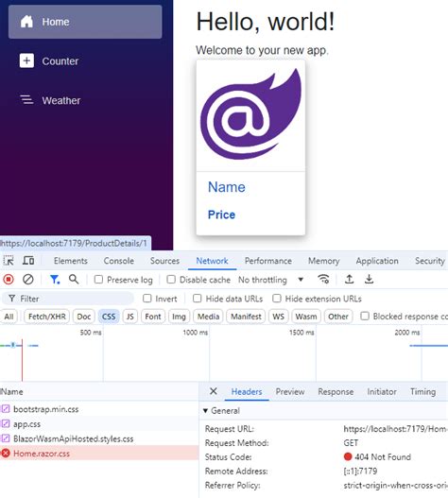
Task: Filter requests by Media
Action: tap(208, 317)
